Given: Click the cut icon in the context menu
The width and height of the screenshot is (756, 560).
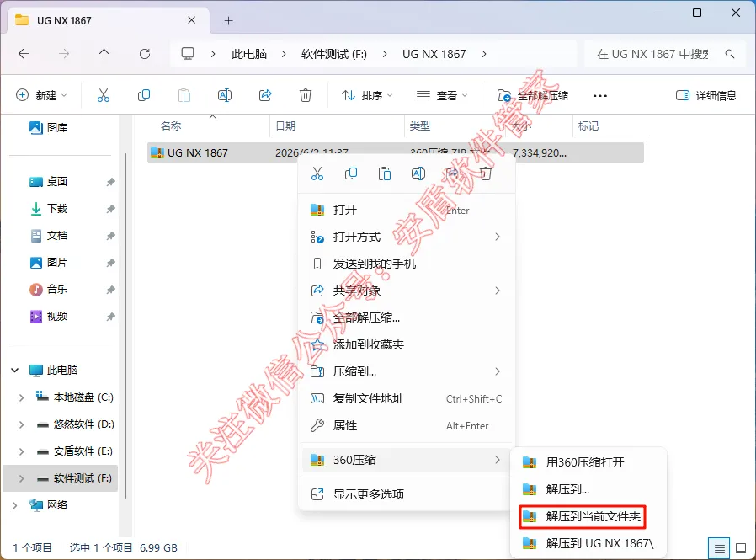Looking at the screenshot, I should [x=317, y=173].
